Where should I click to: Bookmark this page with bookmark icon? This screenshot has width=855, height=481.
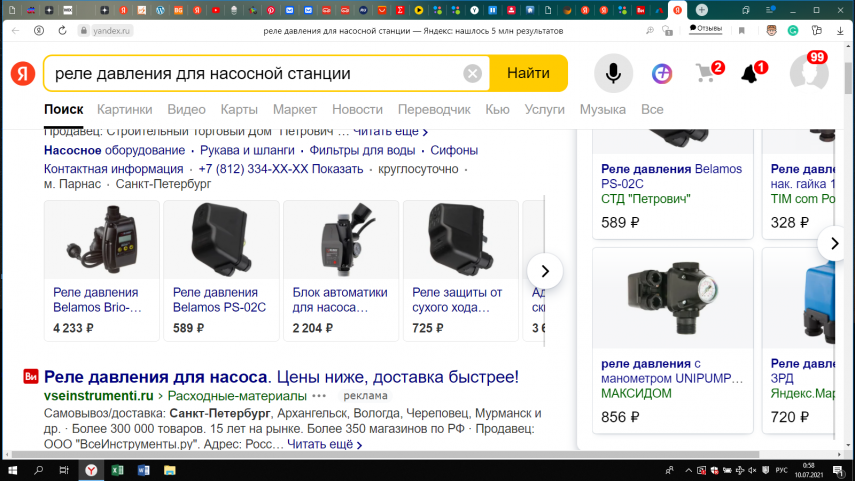[742, 31]
